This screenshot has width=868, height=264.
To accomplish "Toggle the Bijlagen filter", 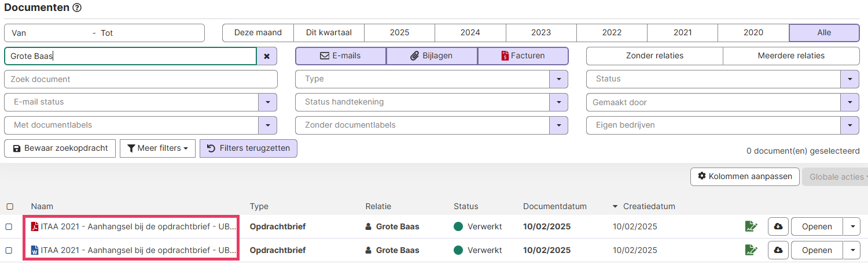I will tap(432, 56).
